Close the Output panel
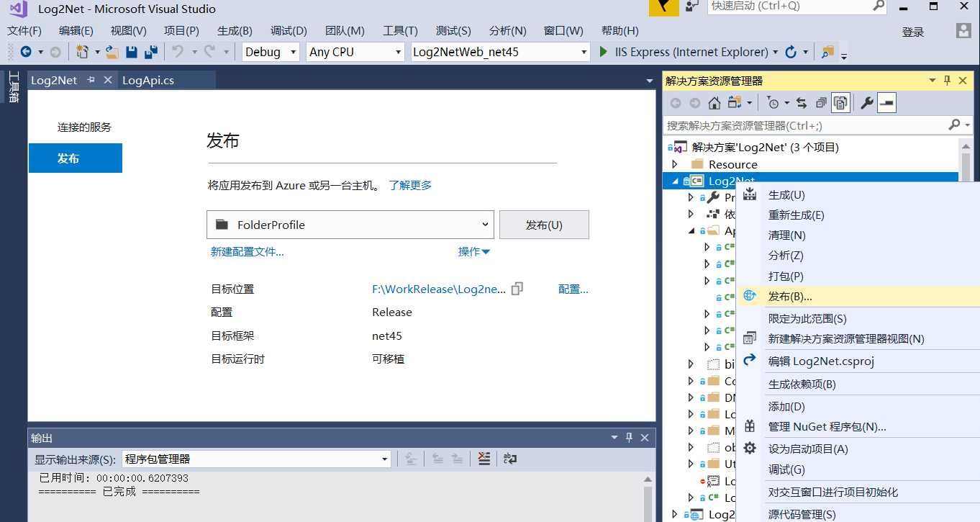 (645, 438)
